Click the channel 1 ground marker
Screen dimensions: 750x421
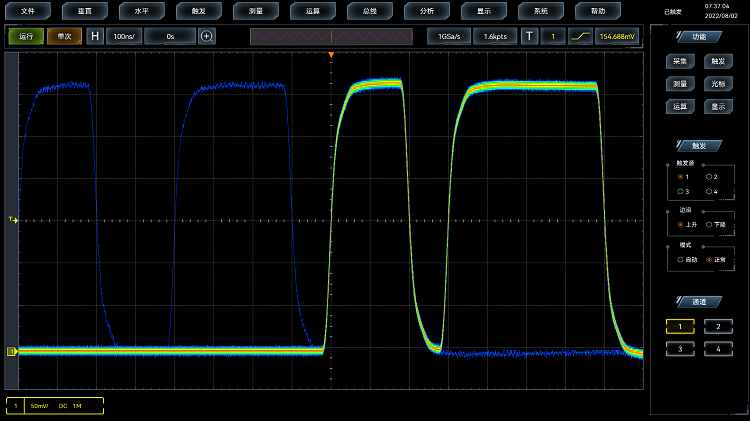(12, 351)
